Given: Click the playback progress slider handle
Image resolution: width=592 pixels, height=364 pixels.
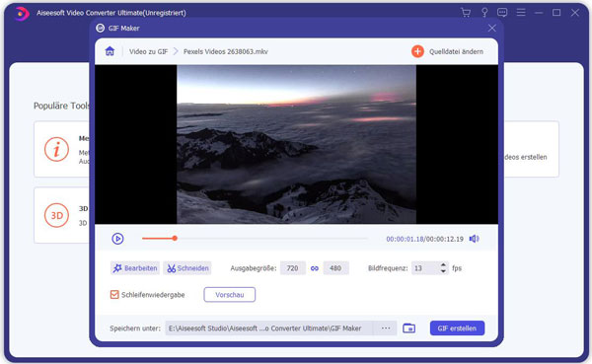Looking at the screenshot, I should coord(175,239).
